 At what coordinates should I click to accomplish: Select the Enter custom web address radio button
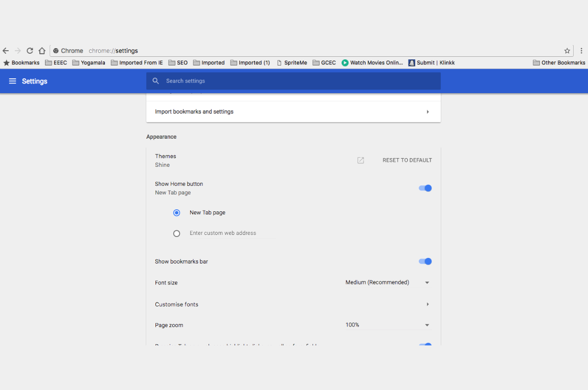click(x=176, y=233)
